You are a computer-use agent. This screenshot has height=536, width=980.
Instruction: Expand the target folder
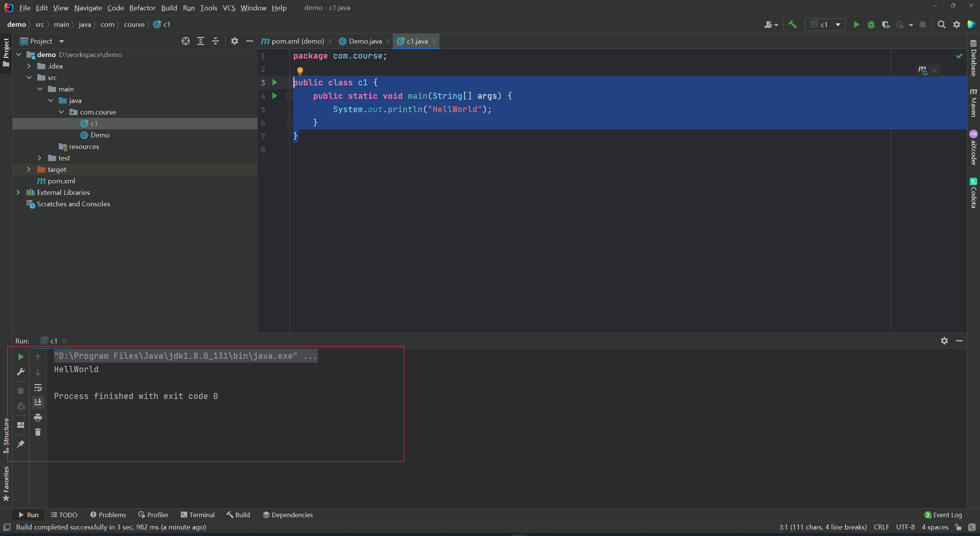(29, 169)
